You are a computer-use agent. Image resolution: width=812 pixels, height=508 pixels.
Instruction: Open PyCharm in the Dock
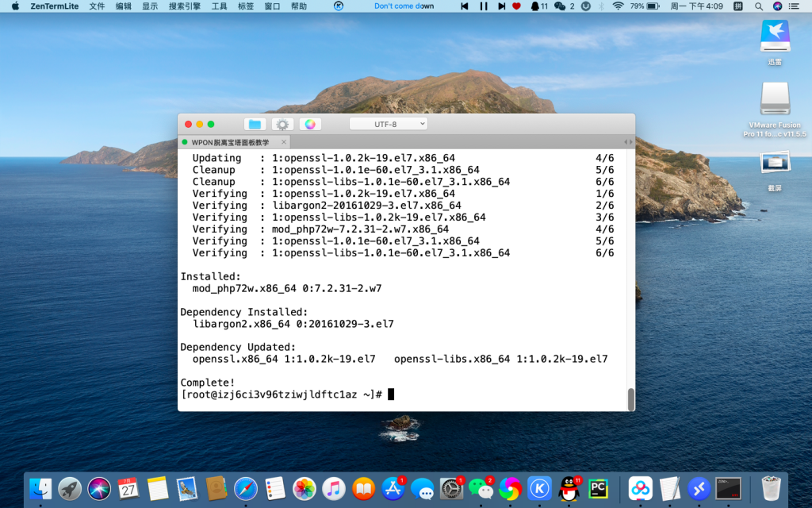click(x=598, y=489)
